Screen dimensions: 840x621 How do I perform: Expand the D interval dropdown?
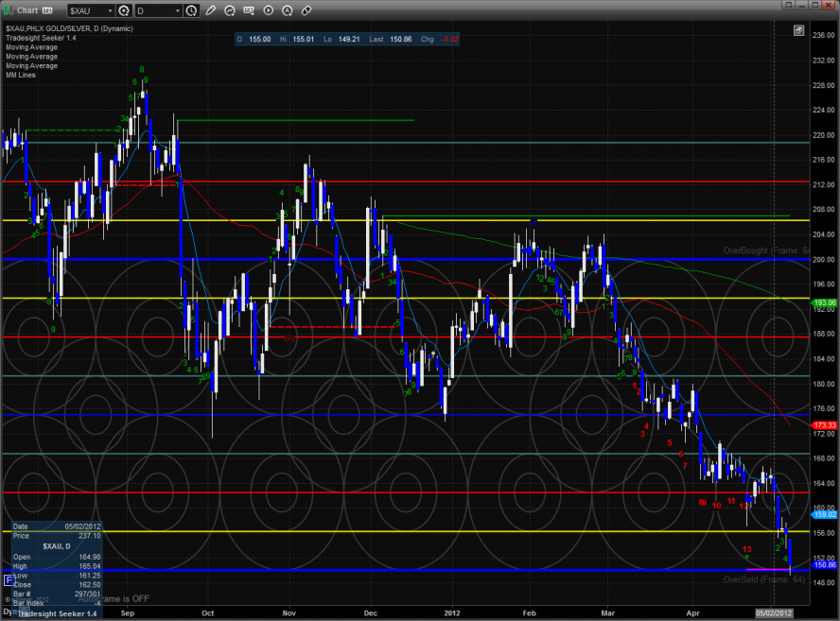tap(177, 10)
